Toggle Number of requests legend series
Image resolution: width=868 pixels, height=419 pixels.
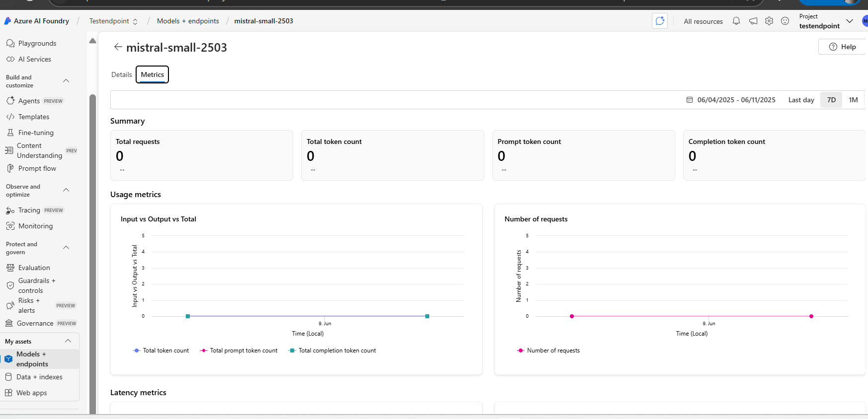coord(549,350)
